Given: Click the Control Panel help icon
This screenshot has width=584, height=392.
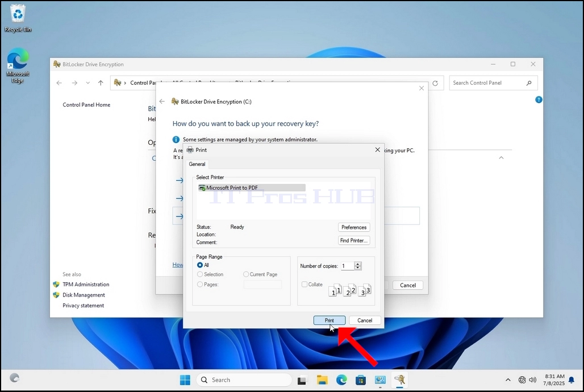Looking at the screenshot, I should 539,99.
